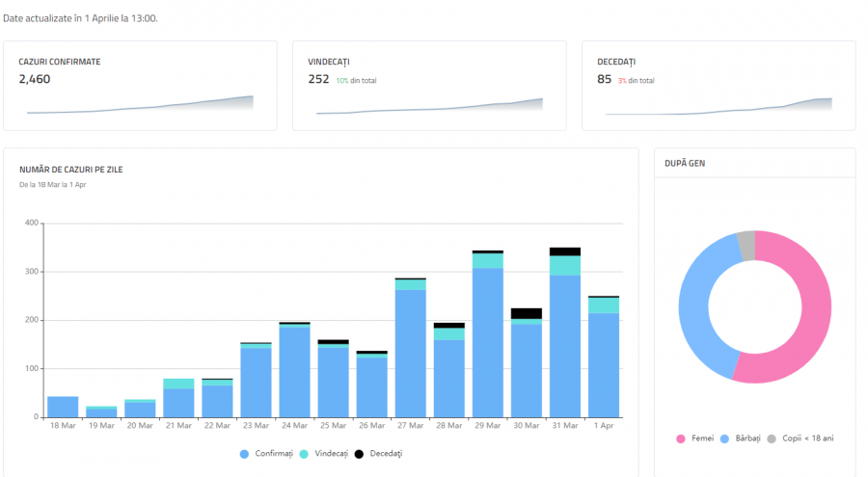Viewport: 868px width, 477px height.
Task: Click the 31 Mar bar
Action: click(565, 347)
